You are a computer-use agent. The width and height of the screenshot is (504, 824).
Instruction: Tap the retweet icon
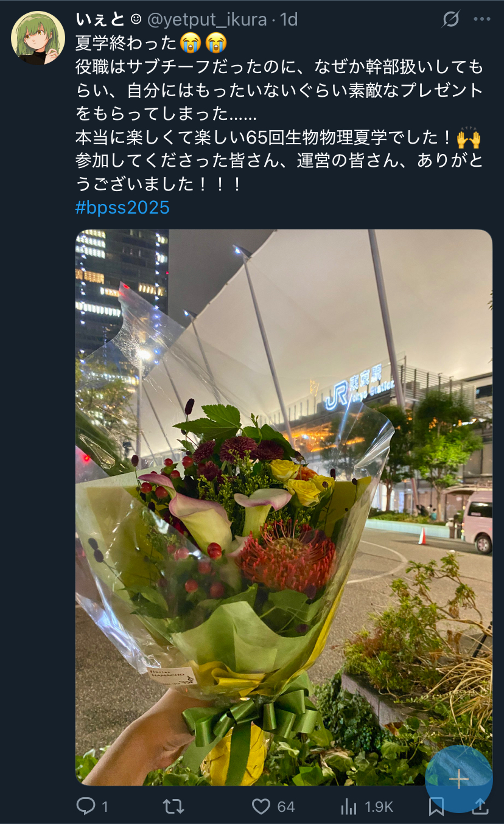(173, 807)
